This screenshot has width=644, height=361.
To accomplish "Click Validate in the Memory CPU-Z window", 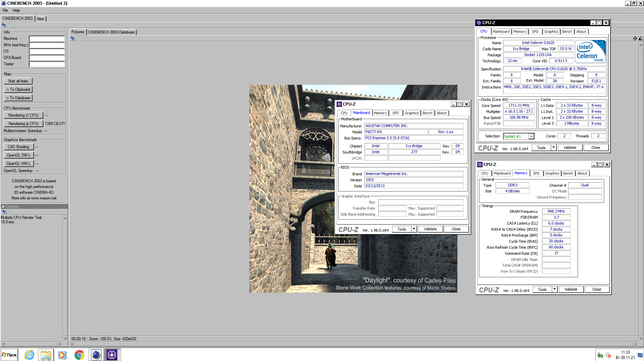I will coord(571,289).
